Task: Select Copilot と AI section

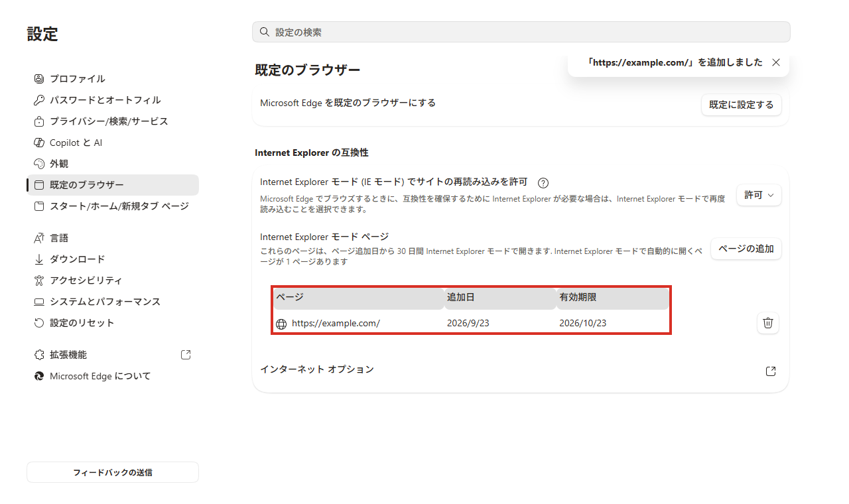Action: click(113, 143)
